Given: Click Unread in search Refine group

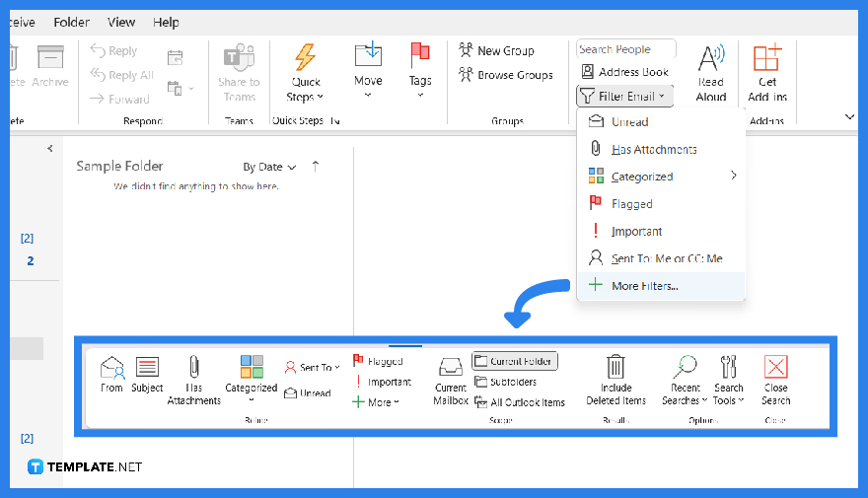Looking at the screenshot, I should point(308,392).
